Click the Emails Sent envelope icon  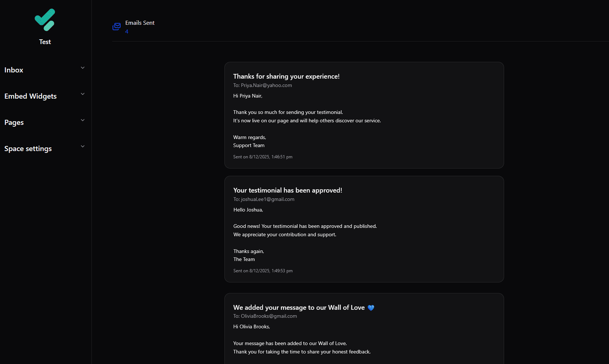pos(117,27)
